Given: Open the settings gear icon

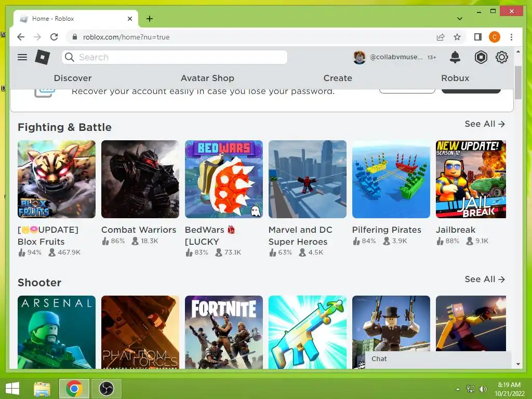Looking at the screenshot, I should click(x=501, y=57).
